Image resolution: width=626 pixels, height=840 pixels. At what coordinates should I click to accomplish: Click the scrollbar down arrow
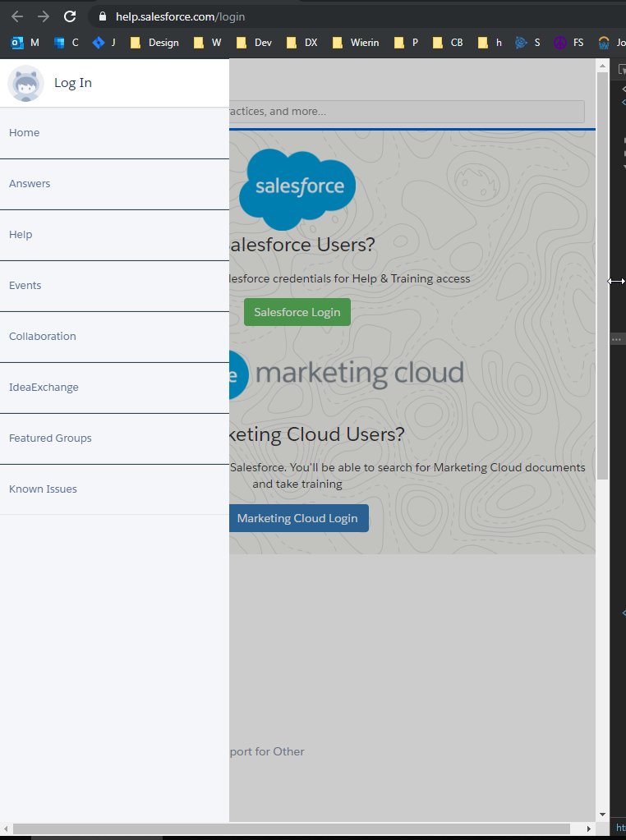(x=602, y=815)
